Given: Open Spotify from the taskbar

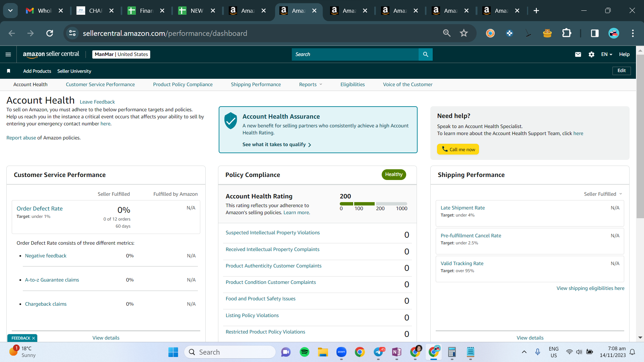Looking at the screenshot, I should (x=305, y=352).
